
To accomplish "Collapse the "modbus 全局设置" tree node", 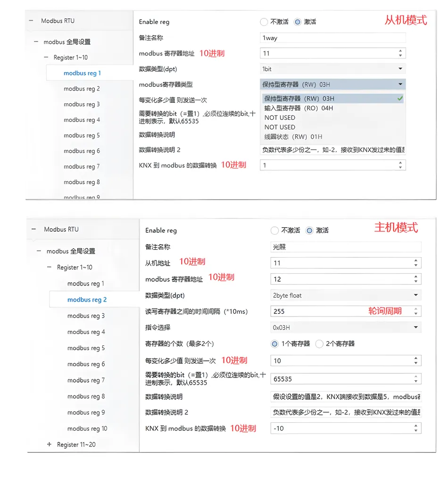I will pyautogui.click(x=36, y=42).
